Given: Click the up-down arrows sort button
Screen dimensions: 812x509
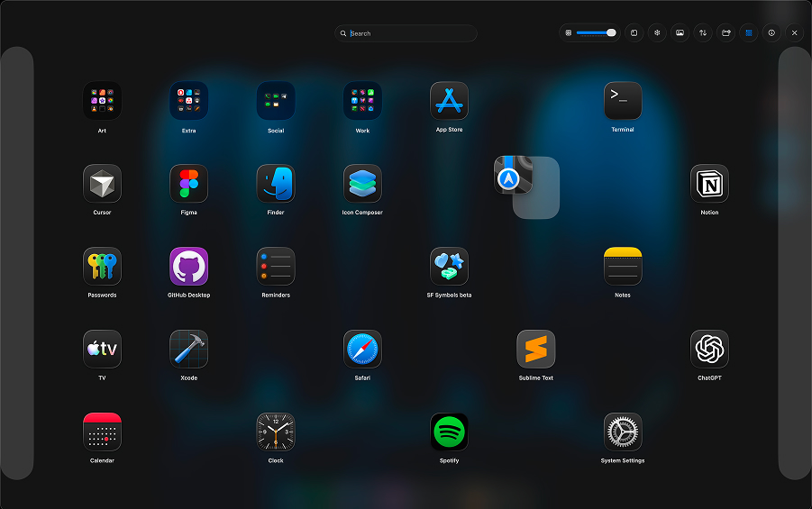Looking at the screenshot, I should click(x=703, y=32).
